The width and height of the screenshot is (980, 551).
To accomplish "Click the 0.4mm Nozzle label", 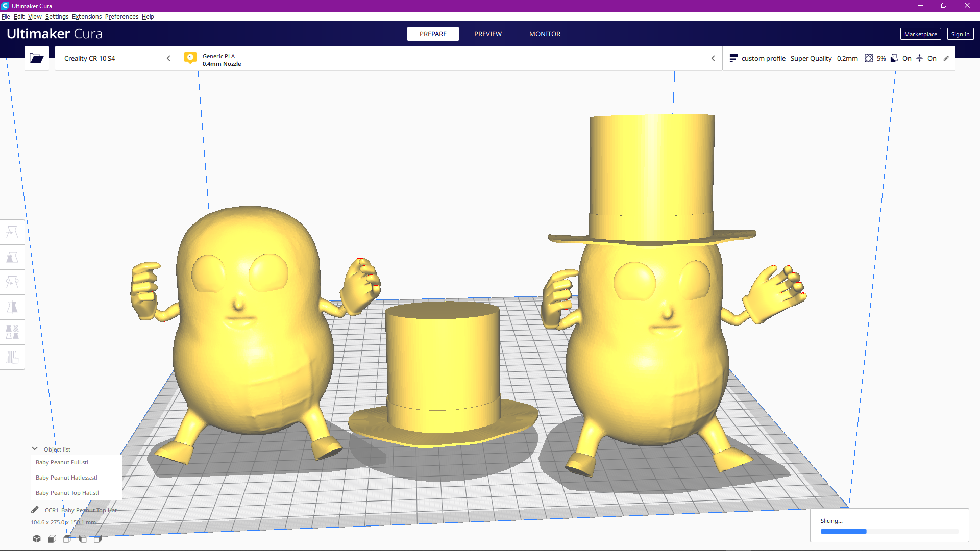I will pyautogui.click(x=222, y=64).
